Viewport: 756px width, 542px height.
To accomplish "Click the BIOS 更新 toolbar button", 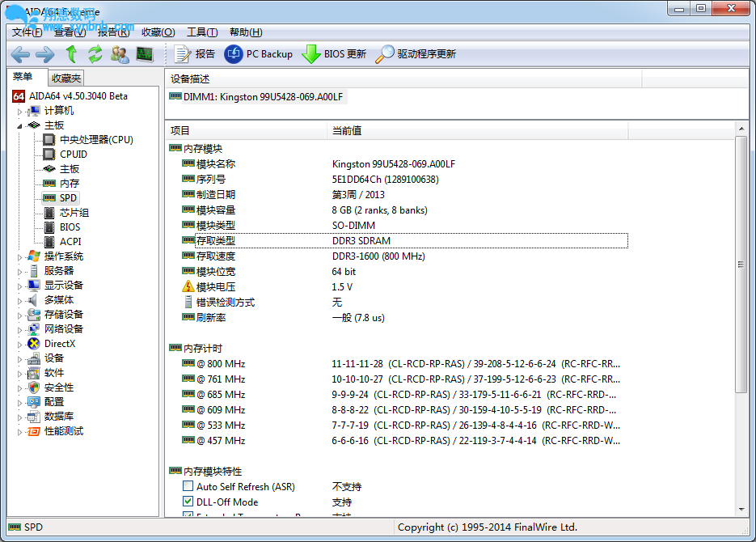I will click(334, 54).
